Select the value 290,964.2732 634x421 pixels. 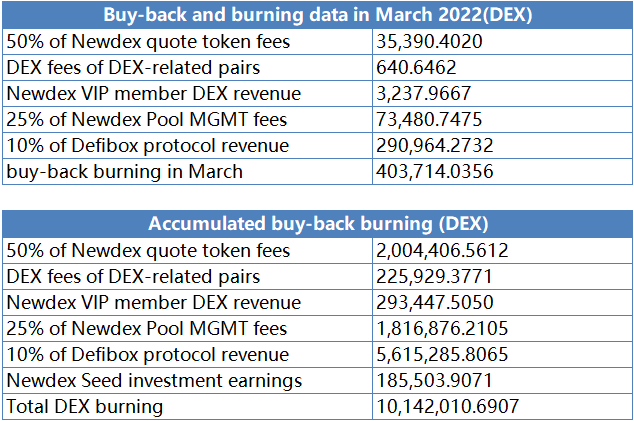(435, 145)
